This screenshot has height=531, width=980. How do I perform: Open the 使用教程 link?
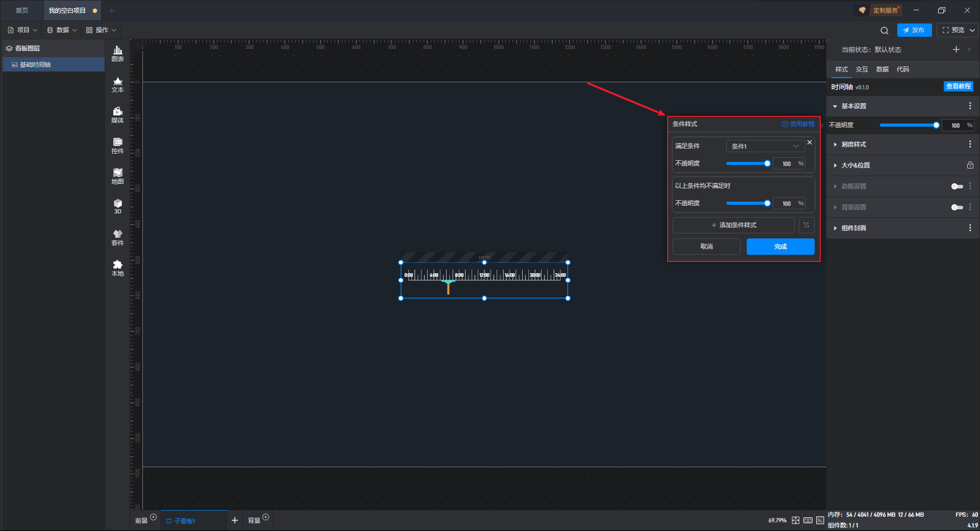pos(798,124)
